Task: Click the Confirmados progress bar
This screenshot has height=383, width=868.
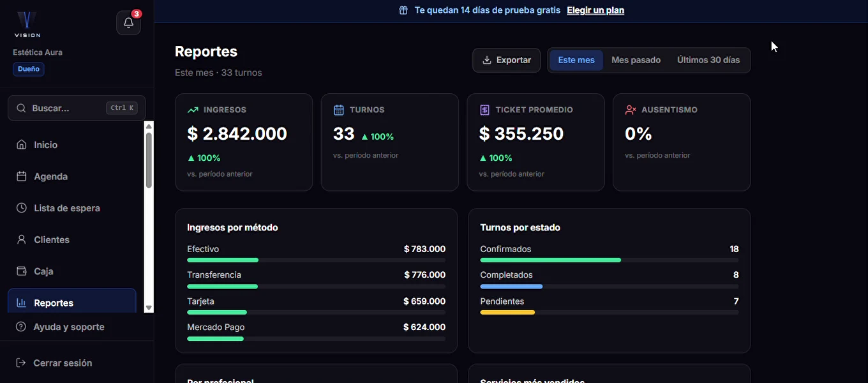Action: point(610,260)
